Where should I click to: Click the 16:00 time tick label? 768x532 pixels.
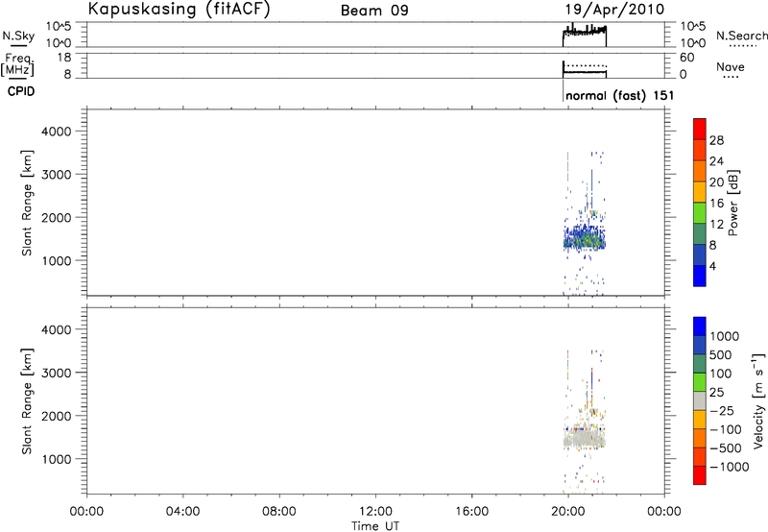click(x=471, y=512)
